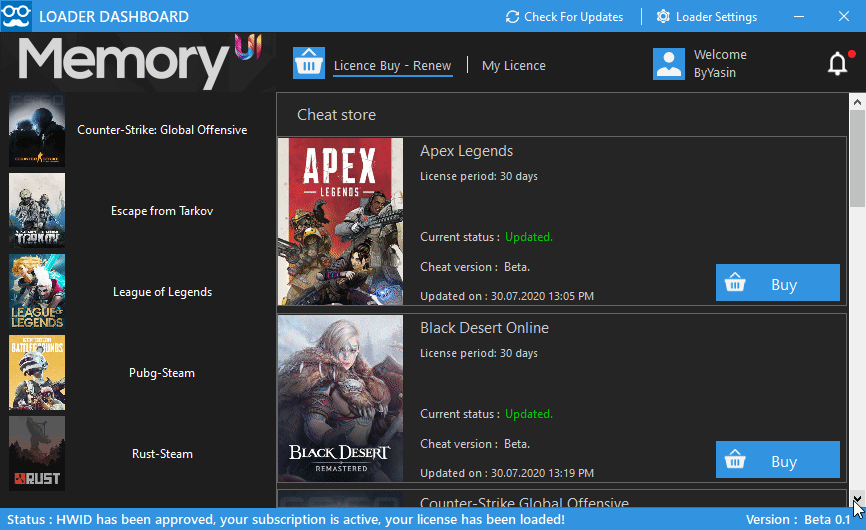Click the shopping basket icon beside Licence Buy

(309, 63)
